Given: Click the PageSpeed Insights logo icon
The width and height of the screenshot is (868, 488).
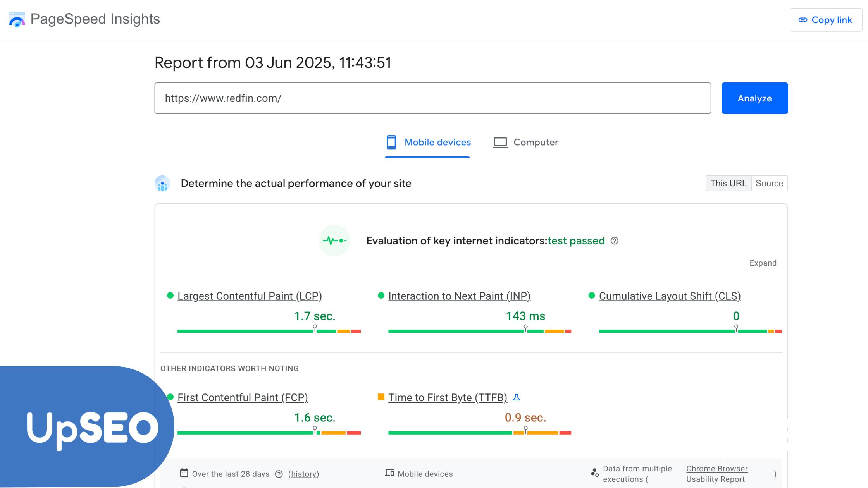Looking at the screenshot, I should 17,19.
